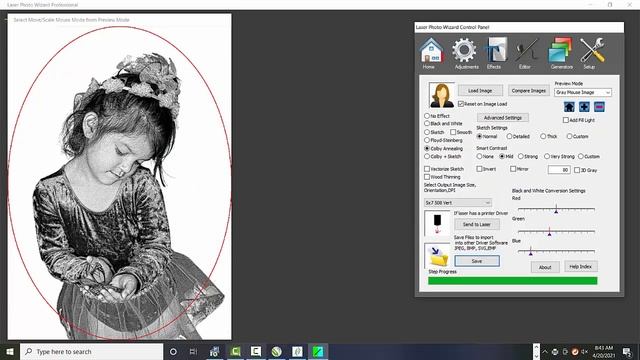Open the green Laser Photo Wizard taskbar icon
Screen dimensions: 640x360
318,352
